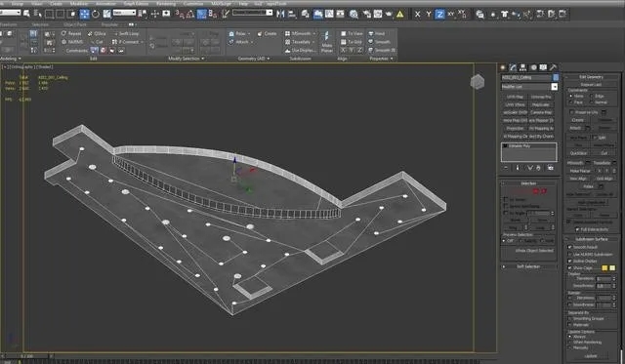Select the Edge constraint radio button
This screenshot has width=625, height=364.
click(592, 96)
